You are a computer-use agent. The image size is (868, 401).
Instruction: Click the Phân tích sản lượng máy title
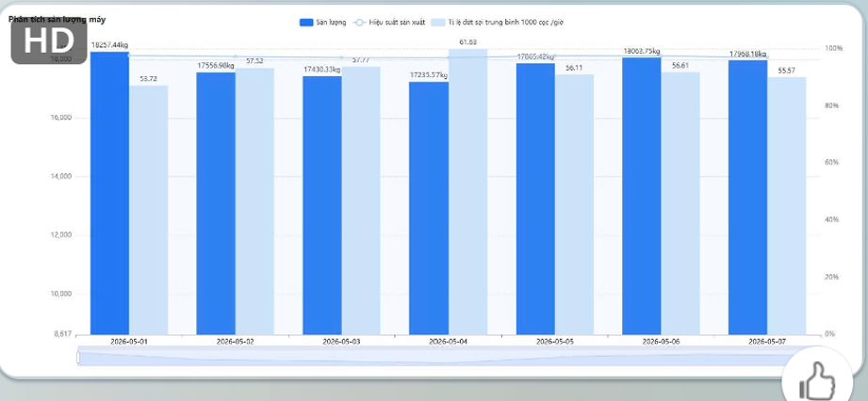click(57, 20)
